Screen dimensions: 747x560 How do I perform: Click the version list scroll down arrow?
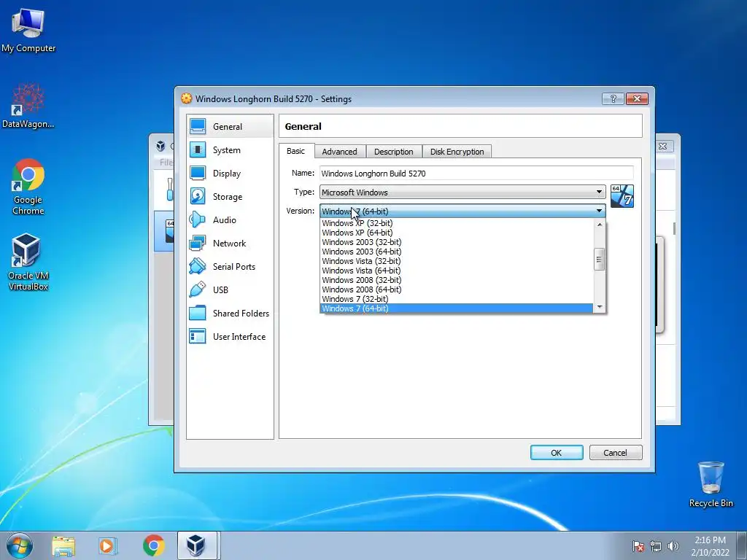(600, 307)
